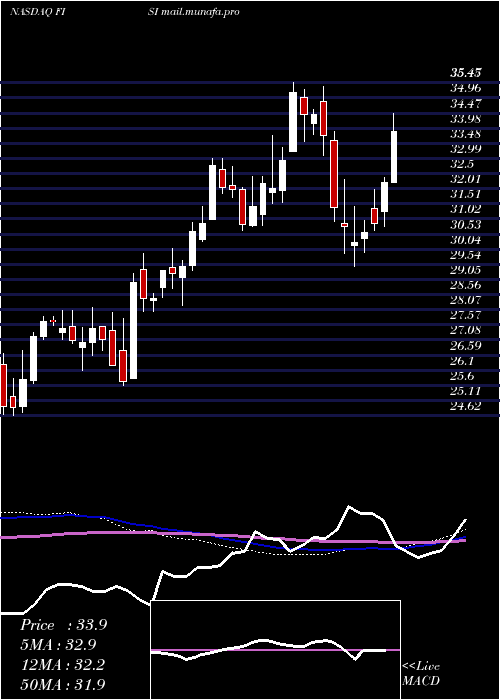Click the 30.53 price axis label
This screenshot has height=700, width=500.
[467, 224]
